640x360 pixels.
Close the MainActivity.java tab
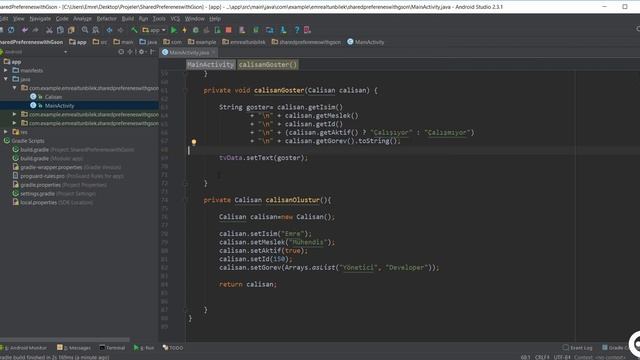[x=213, y=52]
